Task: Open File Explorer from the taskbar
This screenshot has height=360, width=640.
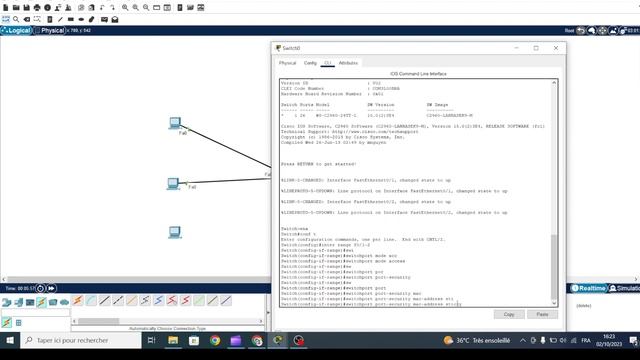Action: pos(173,340)
